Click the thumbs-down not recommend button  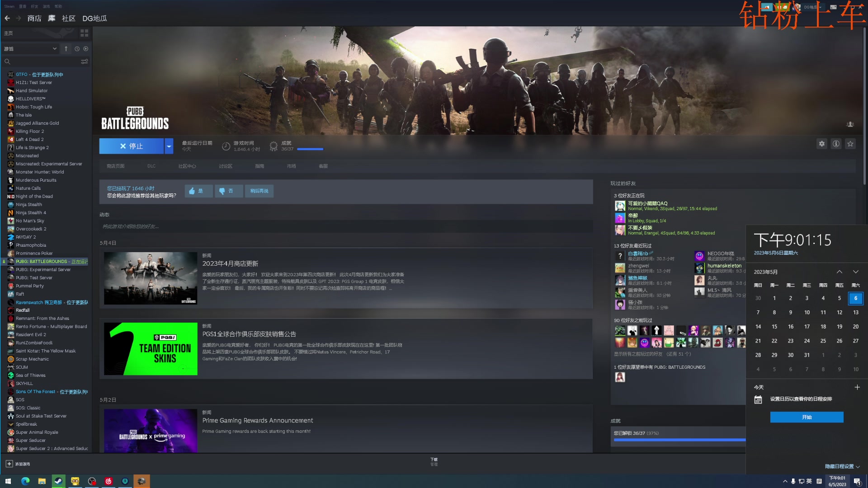click(x=229, y=191)
